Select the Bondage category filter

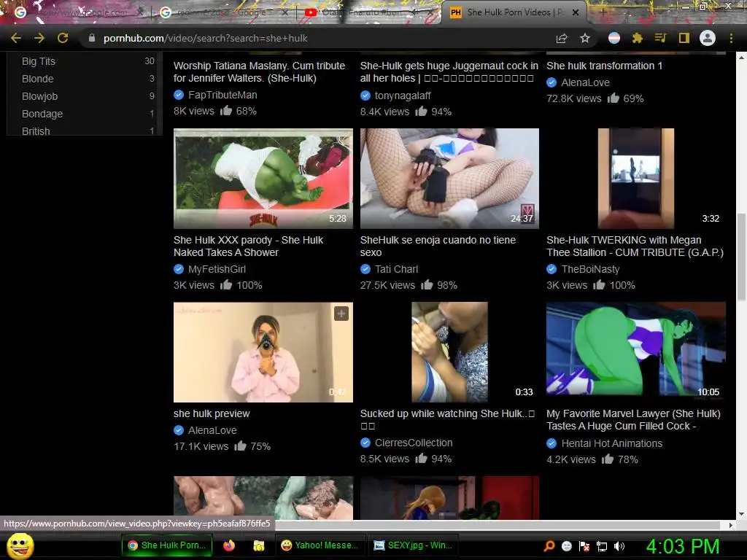click(x=42, y=114)
